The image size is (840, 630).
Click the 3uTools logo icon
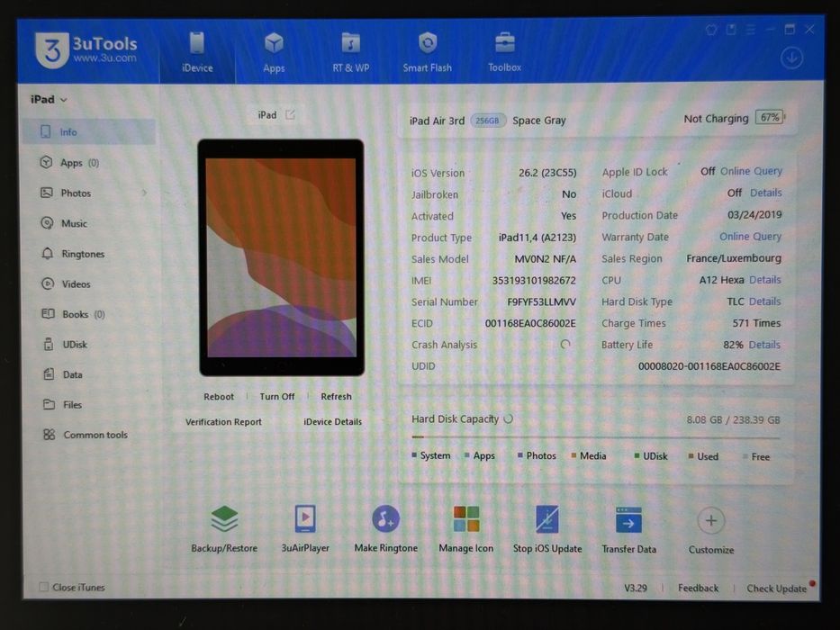click(52, 50)
